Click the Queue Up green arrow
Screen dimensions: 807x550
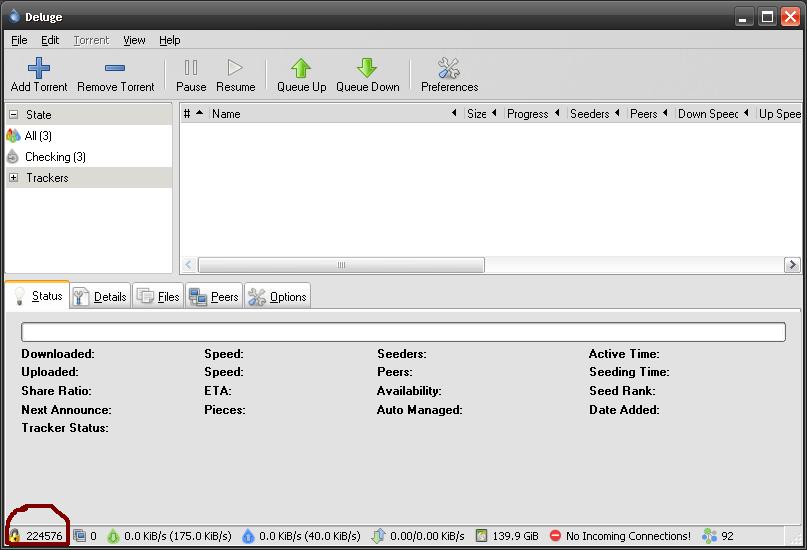301,67
